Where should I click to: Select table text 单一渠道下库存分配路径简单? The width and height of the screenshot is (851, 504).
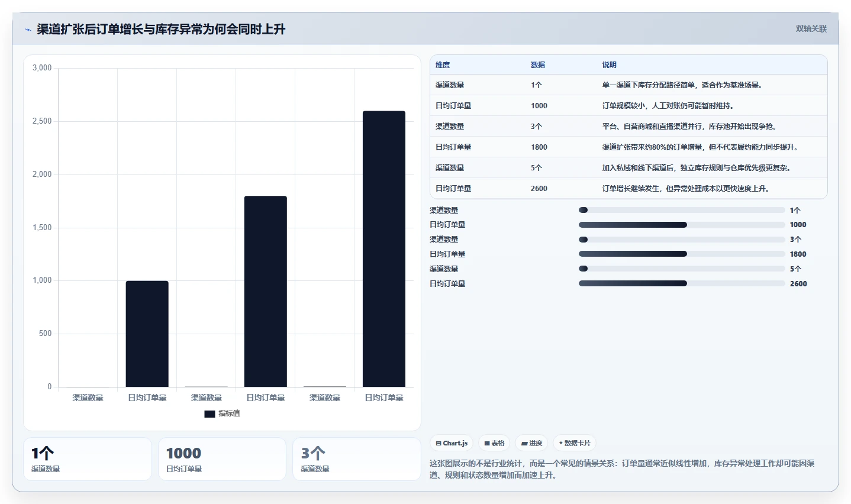[648, 85]
